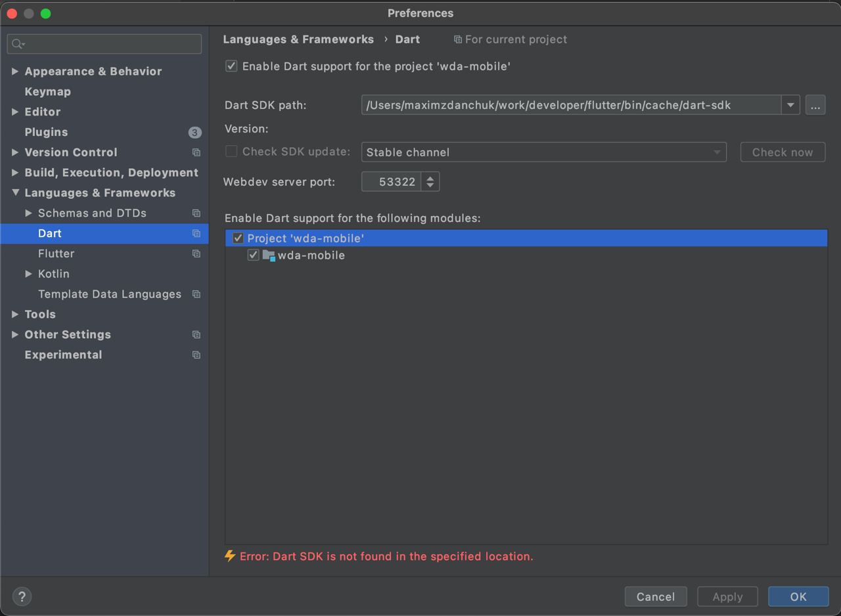Click the Check now button
This screenshot has width=841, height=616.
[x=783, y=152]
